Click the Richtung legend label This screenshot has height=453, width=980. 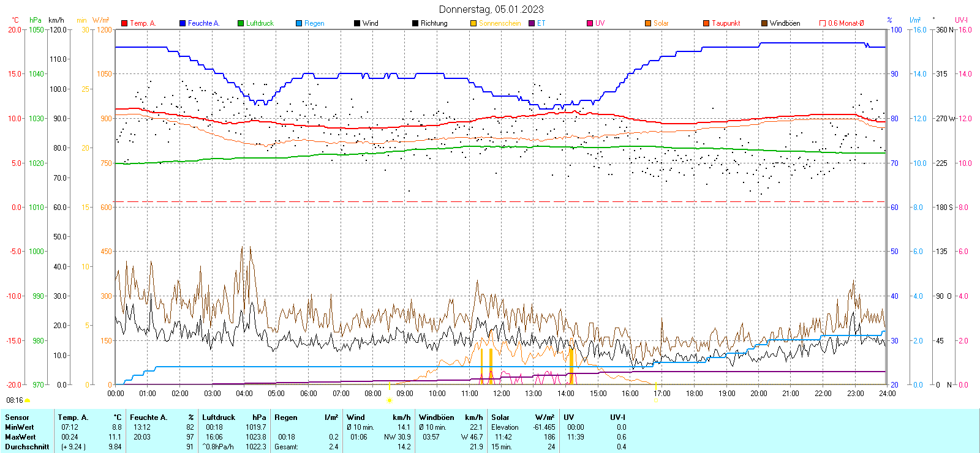coord(434,23)
